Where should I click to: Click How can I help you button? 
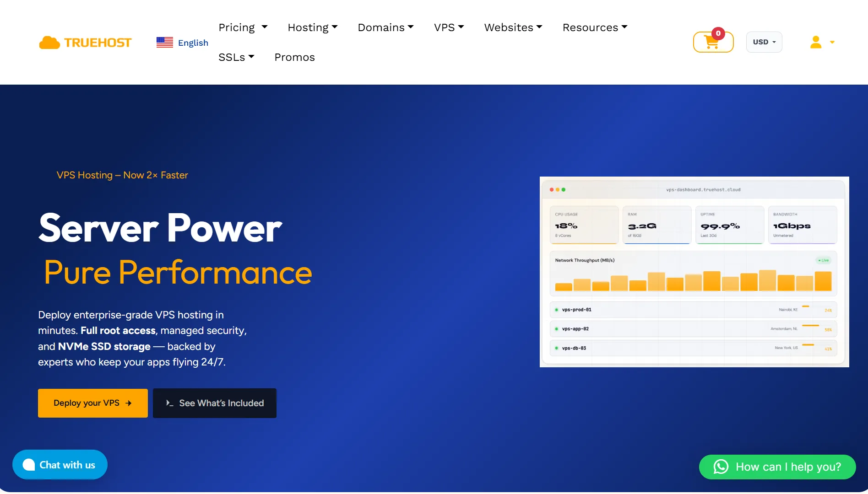coord(777,467)
